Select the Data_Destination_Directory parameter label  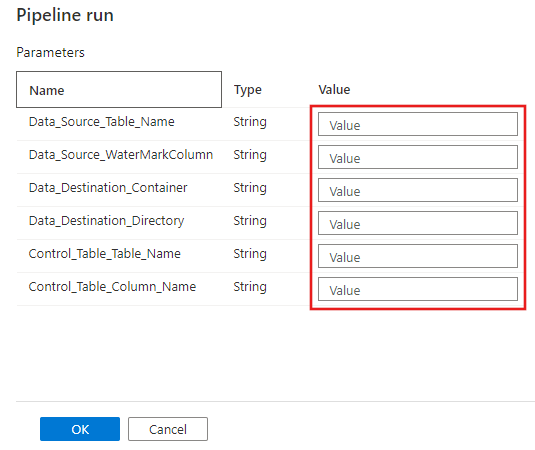pos(106,221)
